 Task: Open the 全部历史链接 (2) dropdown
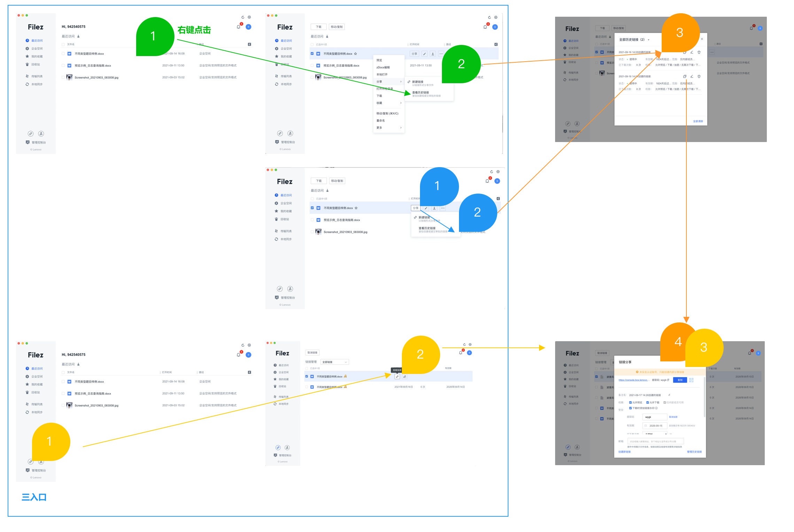[x=648, y=40]
